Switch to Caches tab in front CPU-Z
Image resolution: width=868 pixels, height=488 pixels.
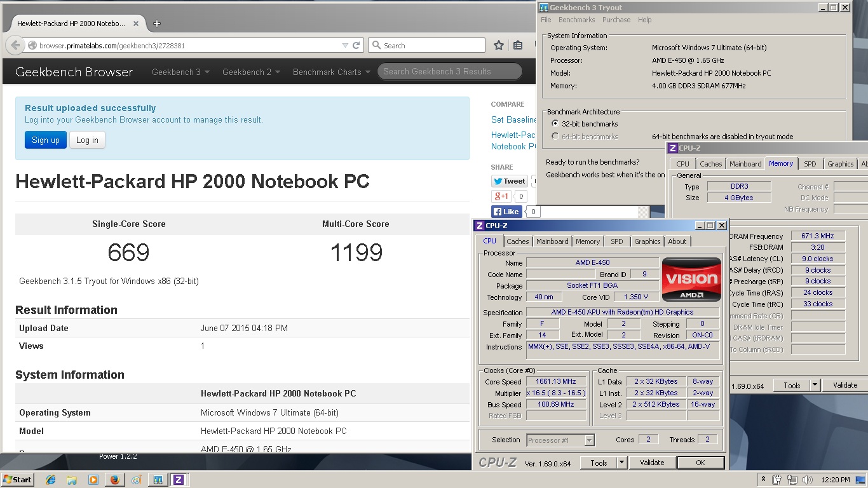pyautogui.click(x=518, y=241)
